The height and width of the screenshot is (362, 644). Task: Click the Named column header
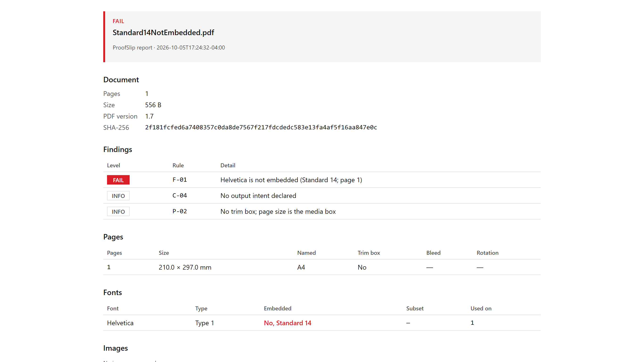click(x=306, y=253)
